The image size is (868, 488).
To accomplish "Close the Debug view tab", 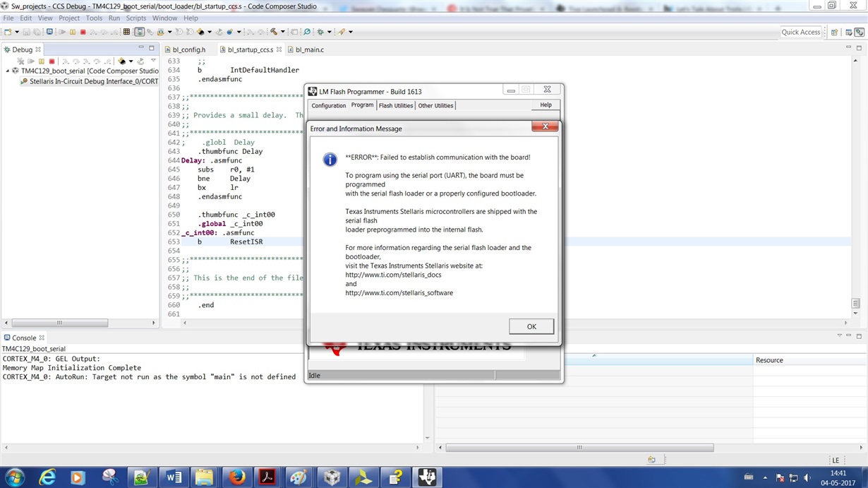I will click(38, 49).
